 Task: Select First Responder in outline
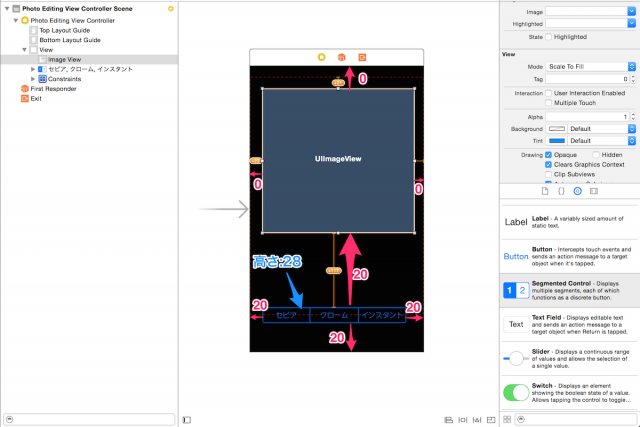click(x=53, y=89)
